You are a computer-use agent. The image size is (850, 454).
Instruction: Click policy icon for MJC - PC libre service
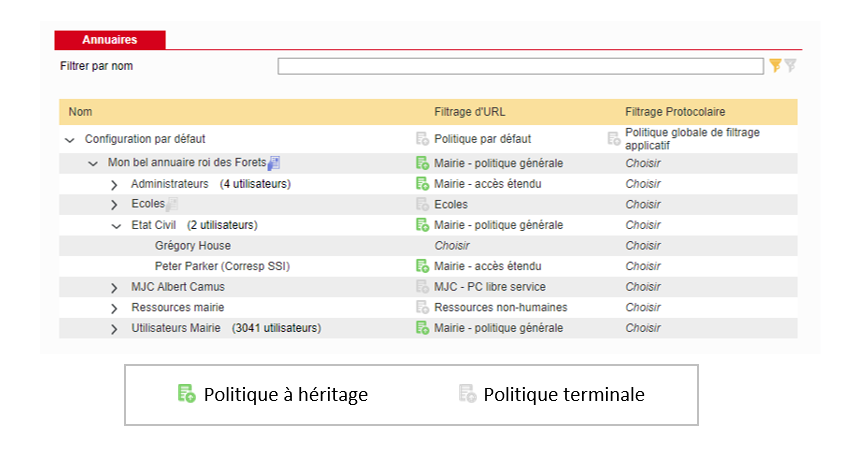coord(422,287)
